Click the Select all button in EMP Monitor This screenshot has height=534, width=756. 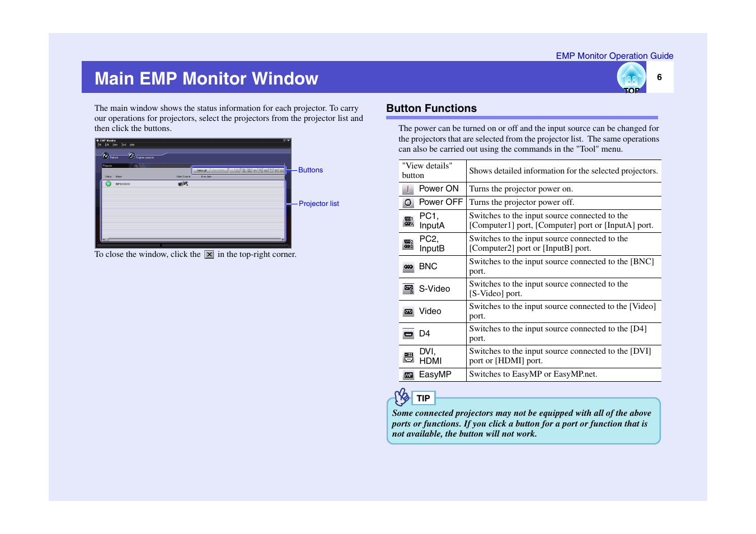coord(201,170)
